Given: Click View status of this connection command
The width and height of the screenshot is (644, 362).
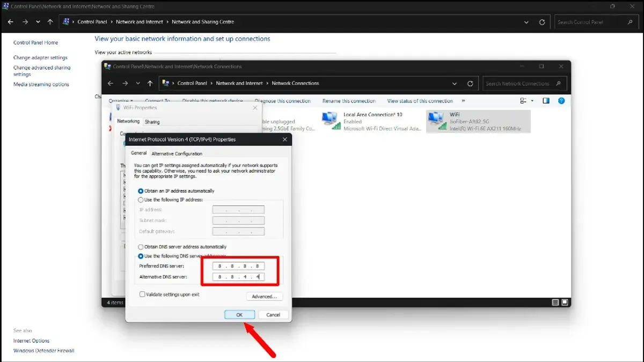Looking at the screenshot, I should pyautogui.click(x=420, y=101).
